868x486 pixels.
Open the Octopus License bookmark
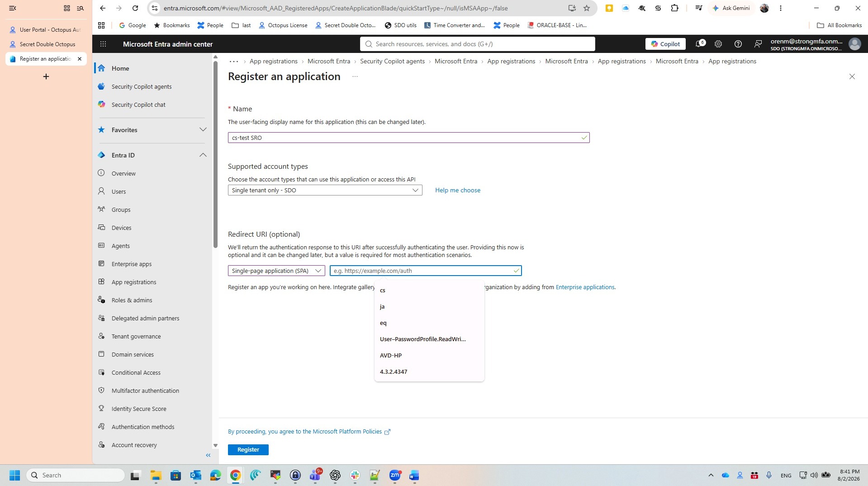pyautogui.click(x=283, y=25)
